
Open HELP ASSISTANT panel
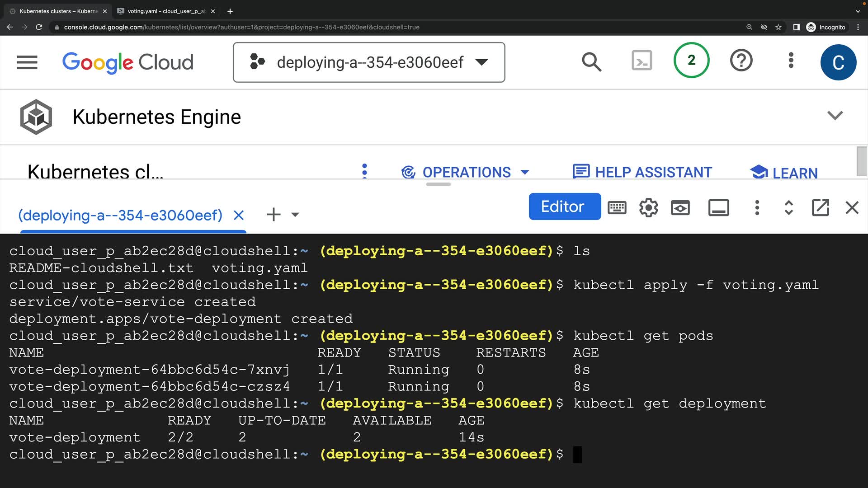tap(642, 172)
